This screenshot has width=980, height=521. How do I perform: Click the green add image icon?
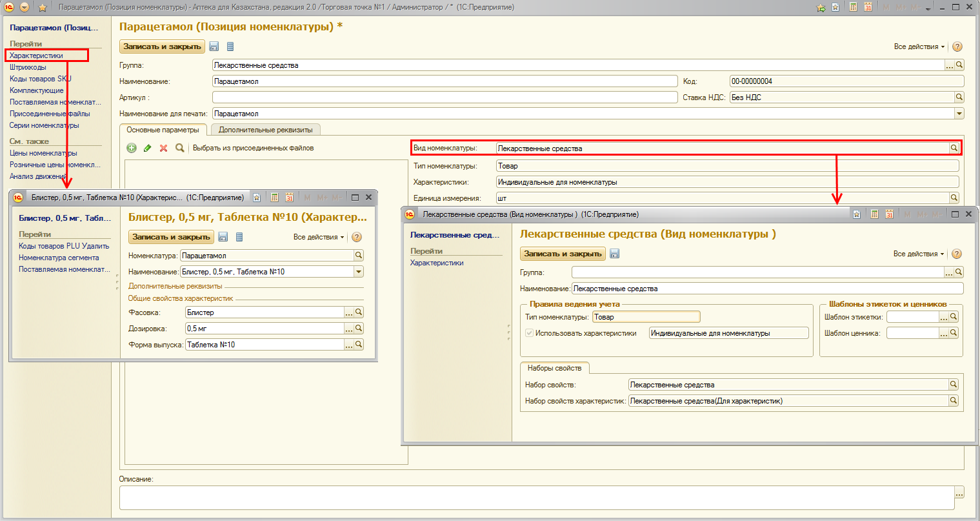tap(132, 148)
